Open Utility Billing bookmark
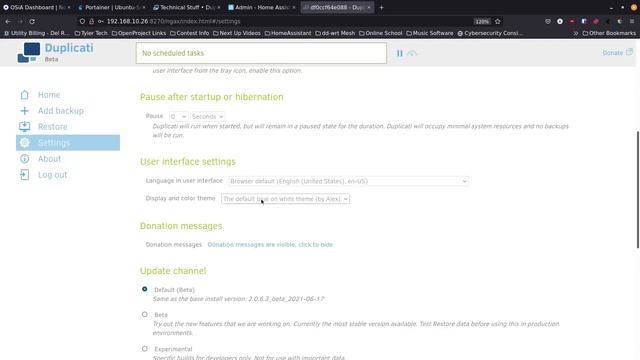 (x=37, y=33)
